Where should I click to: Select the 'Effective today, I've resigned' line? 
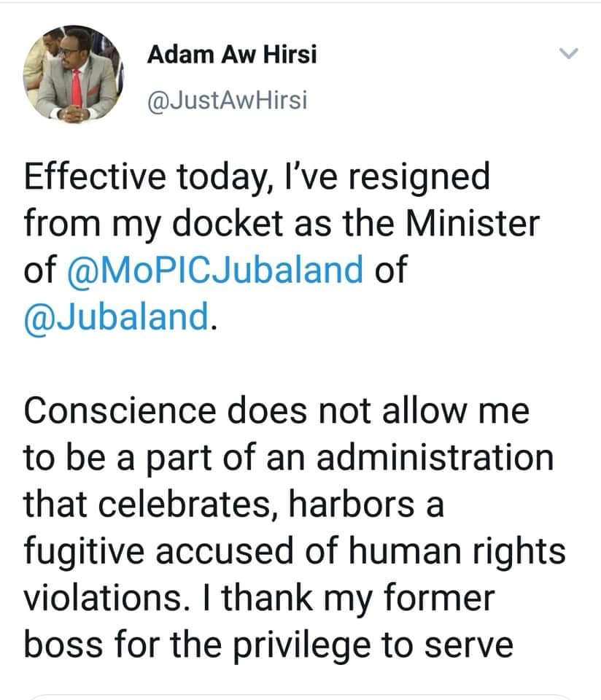[x=257, y=178]
